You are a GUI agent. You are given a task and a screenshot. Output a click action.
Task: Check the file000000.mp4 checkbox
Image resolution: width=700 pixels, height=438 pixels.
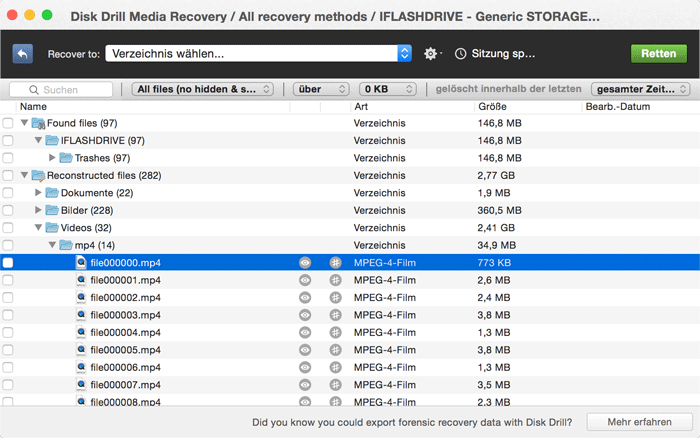tap(8, 263)
